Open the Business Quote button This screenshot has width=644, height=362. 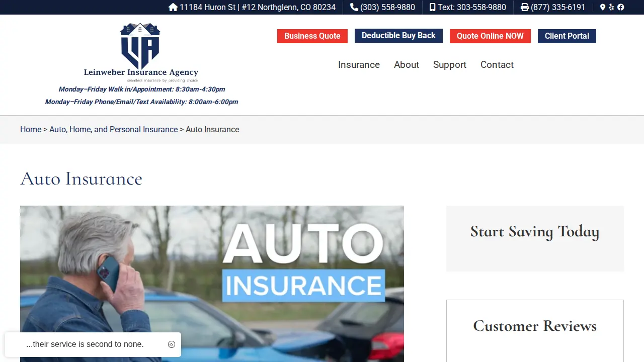pyautogui.click(x=312, y=36)
